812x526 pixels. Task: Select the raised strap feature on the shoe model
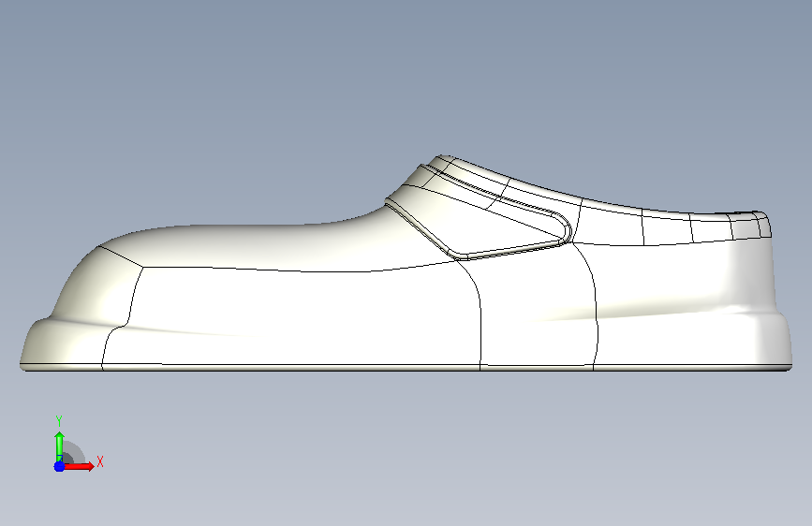[x=479, y=212]
